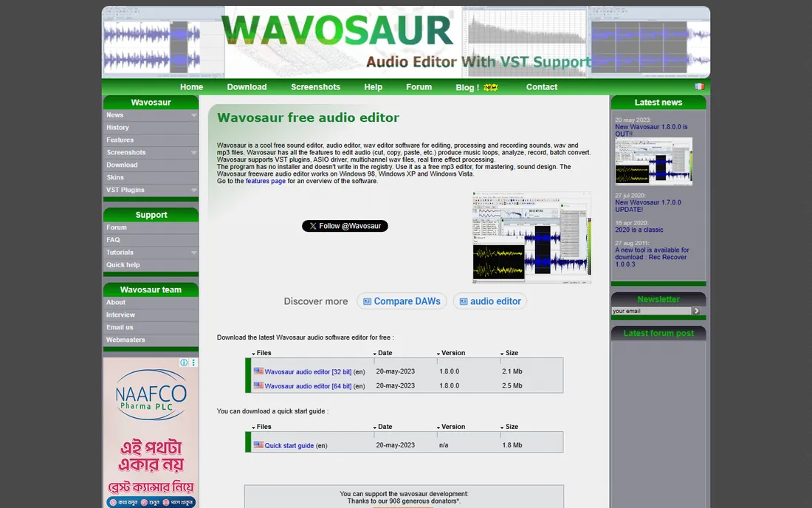Open Download in the top navigation

tap(247, 87)
